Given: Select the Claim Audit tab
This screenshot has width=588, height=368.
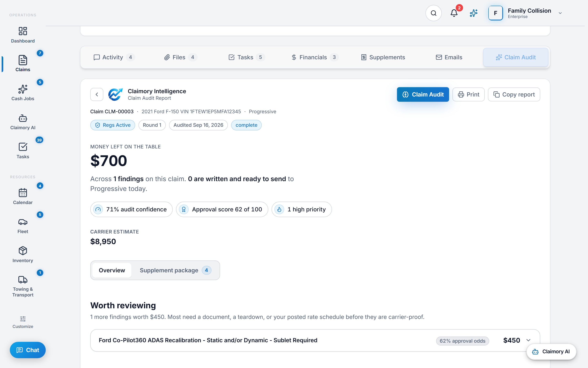Looking at the screenshot, I should coord(516,57).
